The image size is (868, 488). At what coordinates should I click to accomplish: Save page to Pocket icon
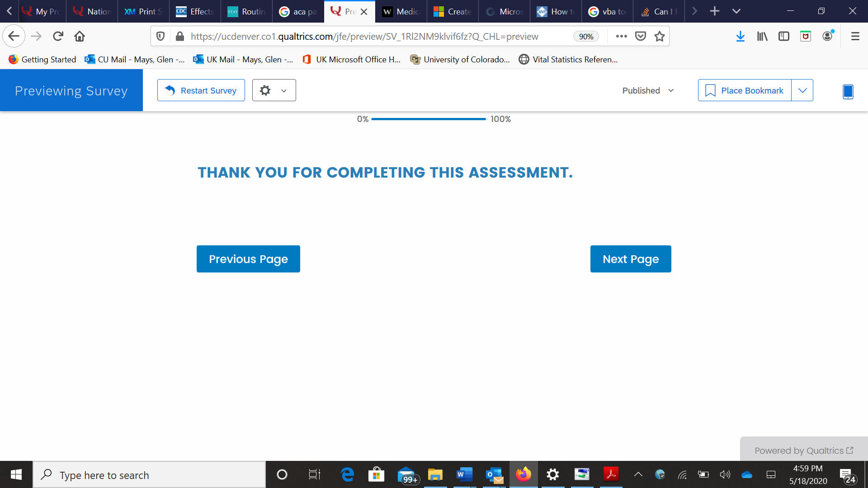[641, 36]
